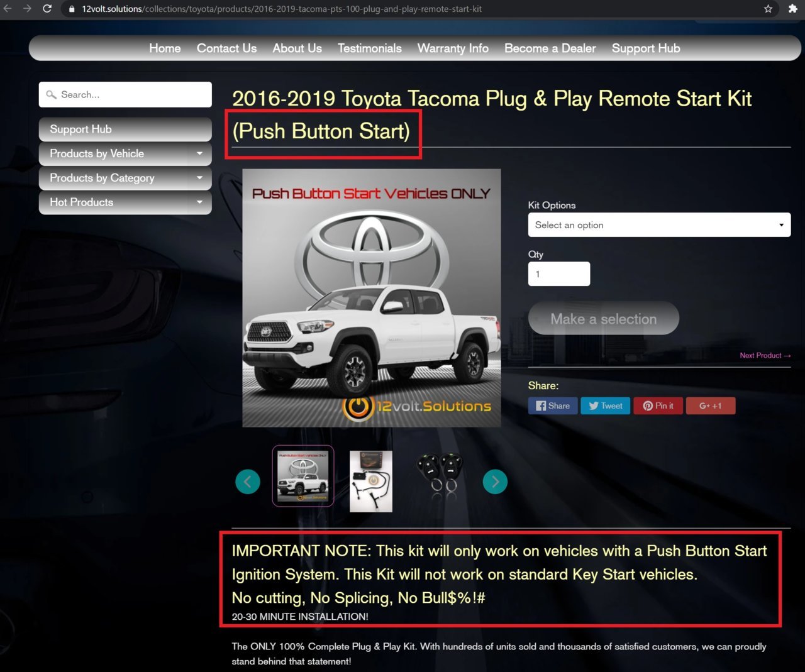This screenshot has width=805, height=672.
Task: Click the main Tacoma product image
Action: click(x=372, y=298)
